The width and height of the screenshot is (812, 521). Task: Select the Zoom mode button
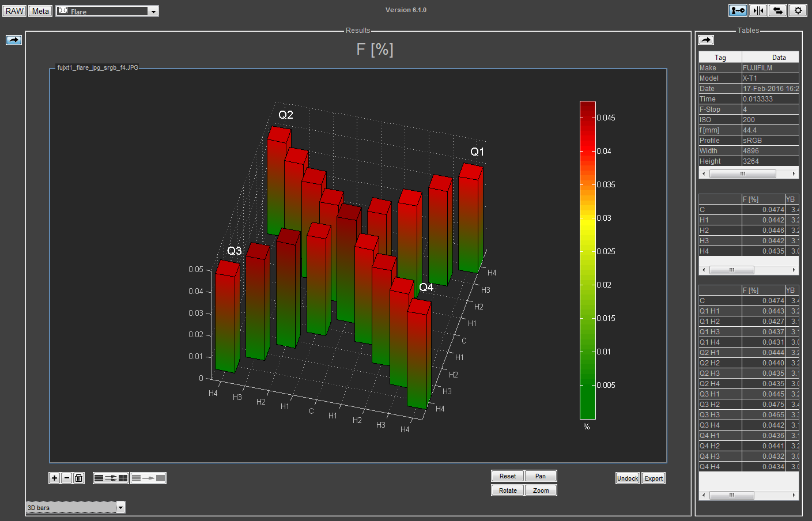pyautogui.click(x=541, y=490)
